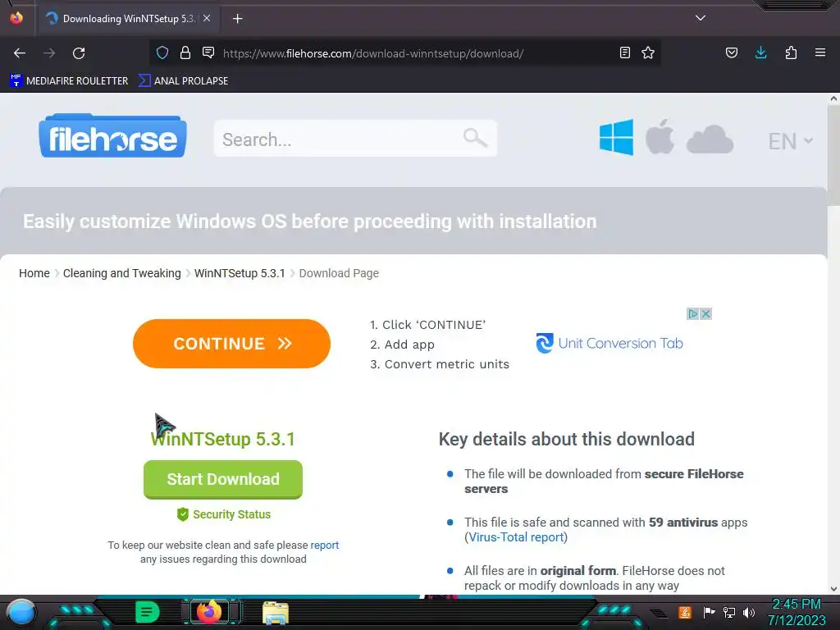Click the WinNTSetup 5.3.1 title
The height and width of the screenshot is (630, 840).
(x=223, y=440)
